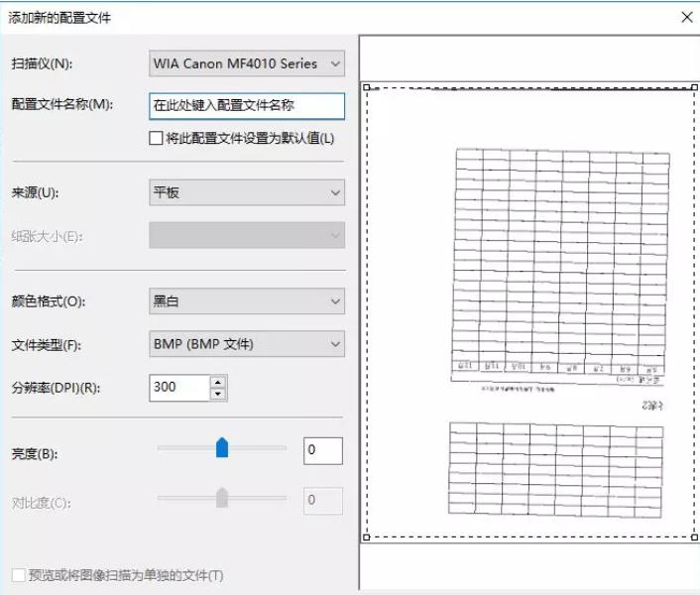This screenshot has width=700, height=595.
Task: Open the source (来源) dropdown showing 平板
Action: (247, 192)
